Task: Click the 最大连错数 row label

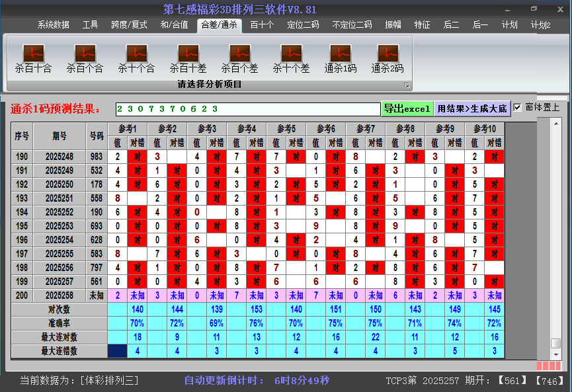Action: (x=59, y=351)
